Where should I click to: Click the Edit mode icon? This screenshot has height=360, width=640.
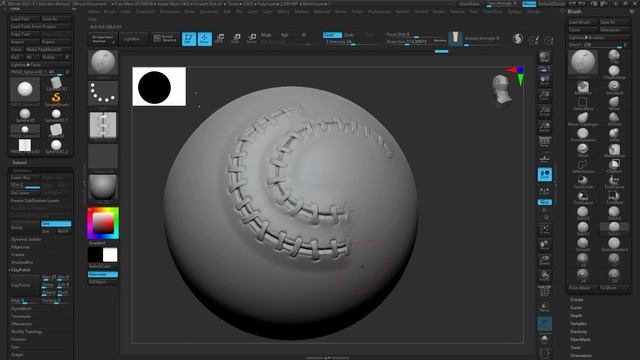click(x=189, y=39)
